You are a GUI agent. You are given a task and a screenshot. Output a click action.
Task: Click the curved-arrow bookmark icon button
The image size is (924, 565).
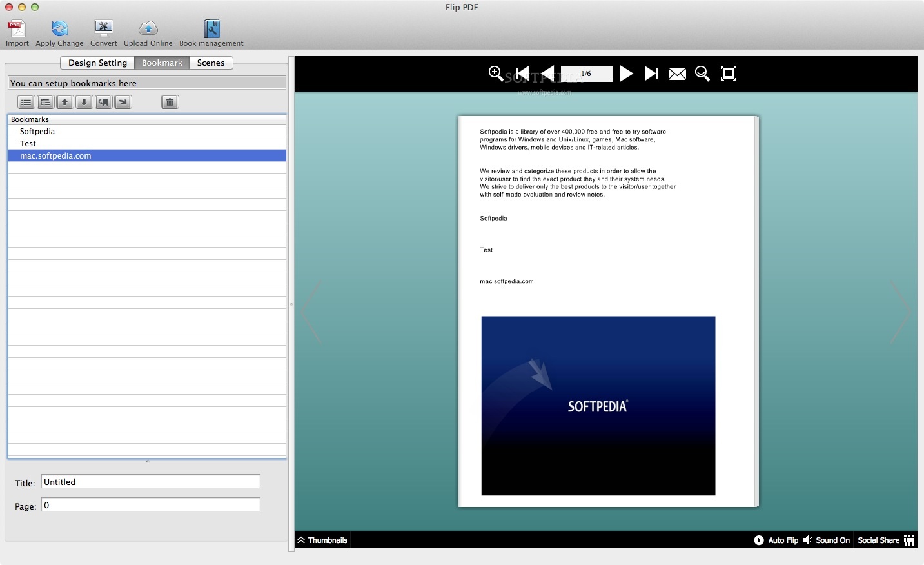point(103,102)
